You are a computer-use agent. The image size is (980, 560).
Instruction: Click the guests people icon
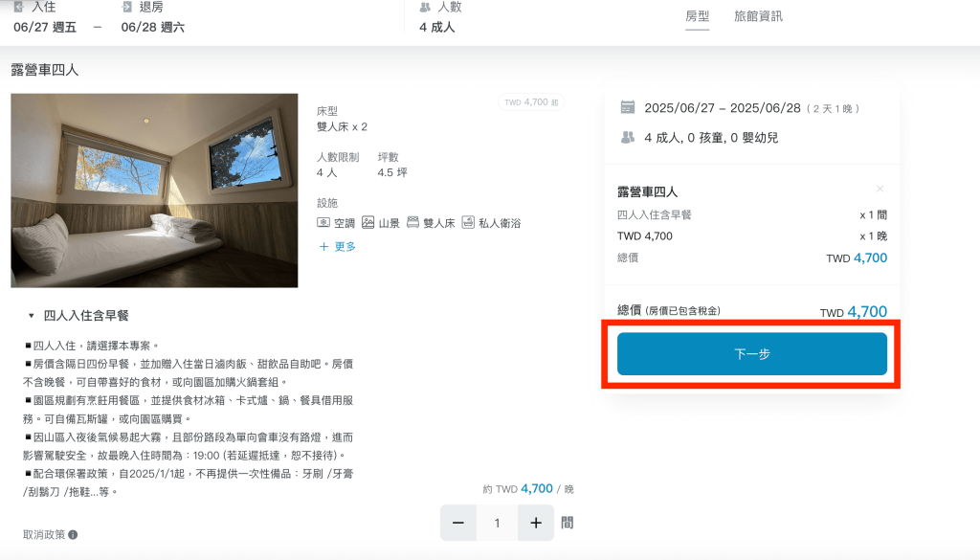click(x=425, y=8)
